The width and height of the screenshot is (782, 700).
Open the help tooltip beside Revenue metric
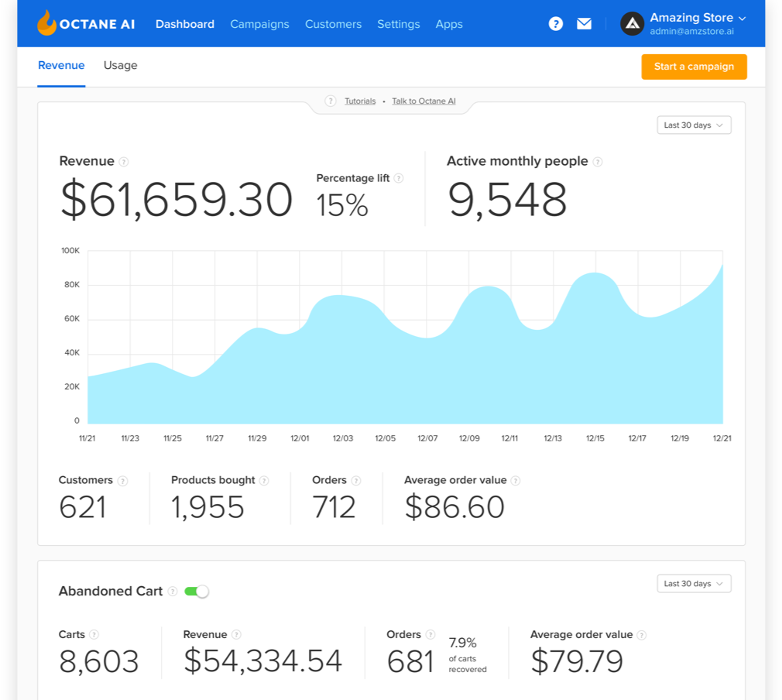[x=122, y=161]
